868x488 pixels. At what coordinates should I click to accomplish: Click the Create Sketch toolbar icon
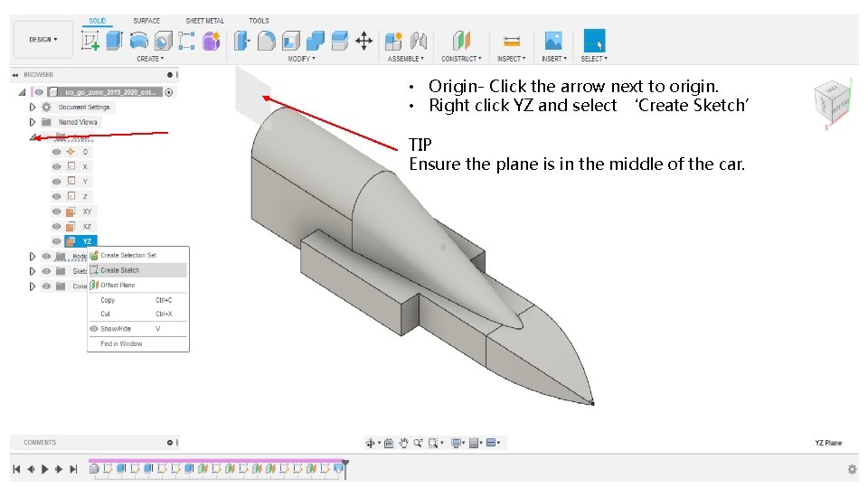tap(90, 41)
